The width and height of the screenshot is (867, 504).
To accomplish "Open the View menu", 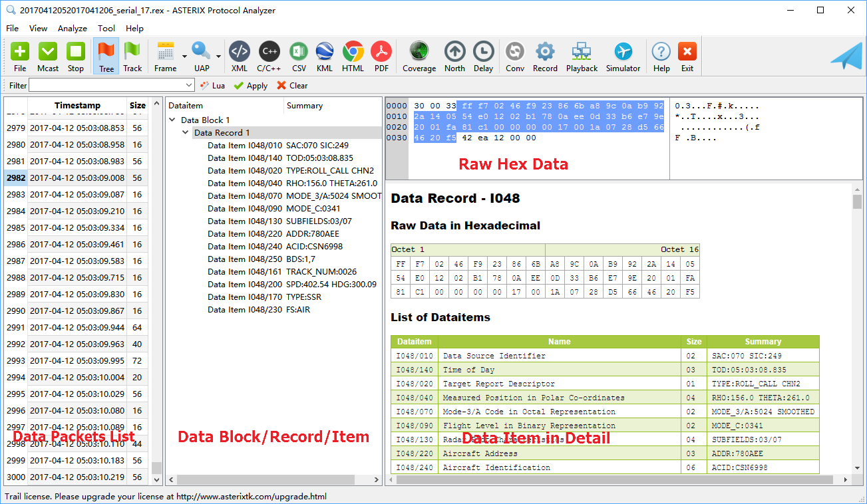I will point(38,29).
